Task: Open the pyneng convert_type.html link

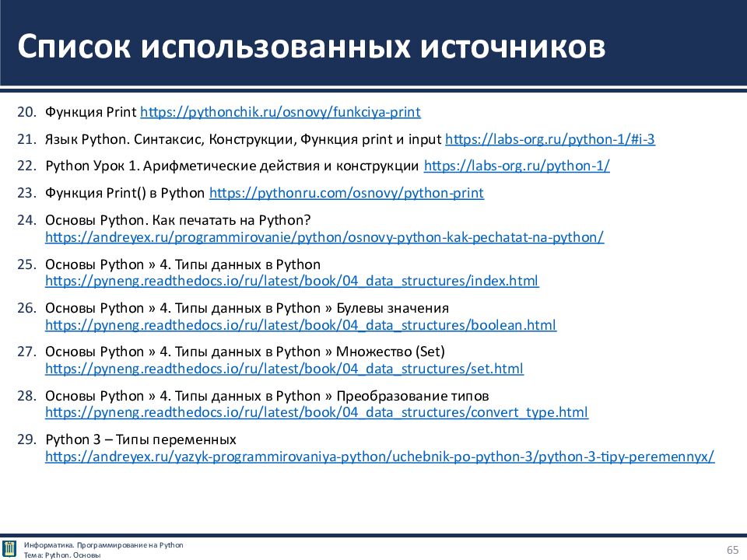Action: pyautogui.click(x=317, y=412)
